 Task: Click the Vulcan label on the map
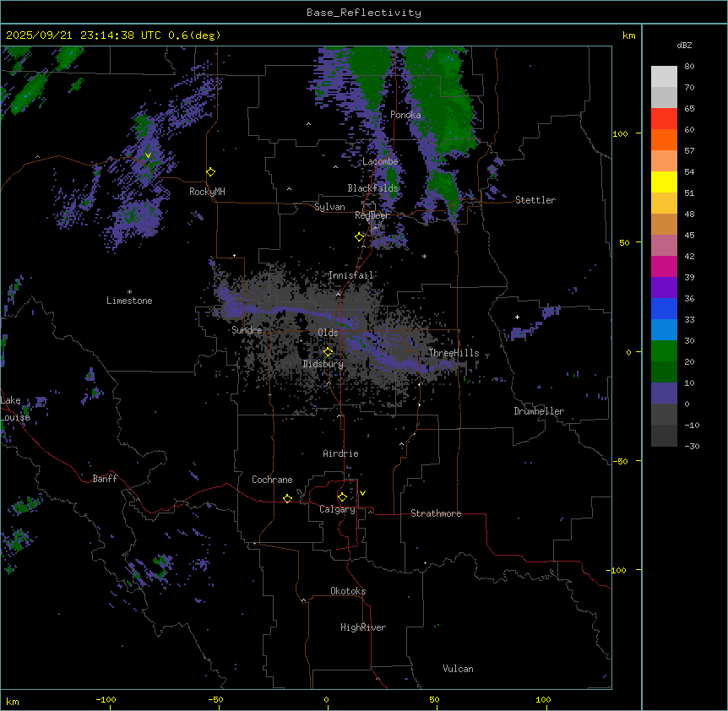pyautogui.click(x=458, y=669)
